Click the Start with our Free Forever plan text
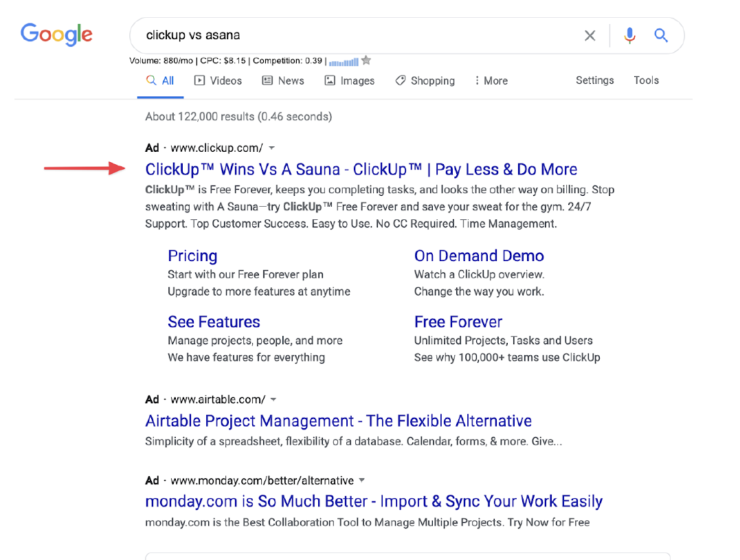The height and width of the screenshot is (560, 740). pyautogui.click(x=245, y=275)
